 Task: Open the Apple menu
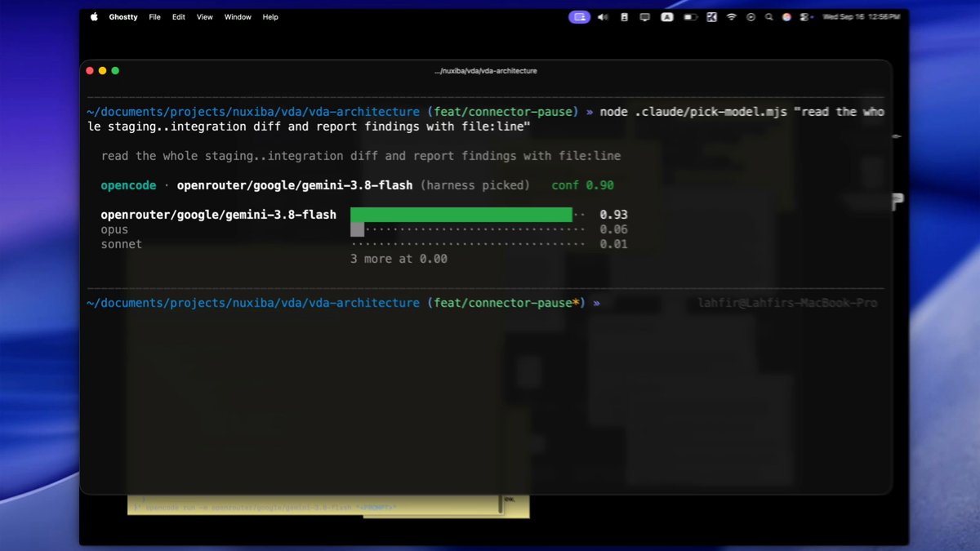[94, 17]
